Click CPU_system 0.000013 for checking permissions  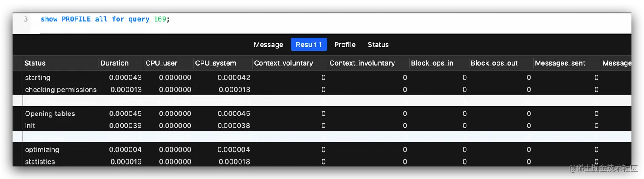click(235, 89)
